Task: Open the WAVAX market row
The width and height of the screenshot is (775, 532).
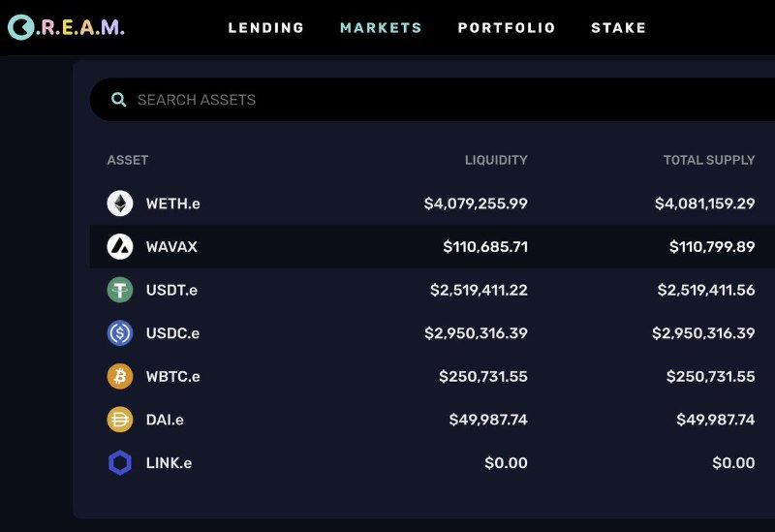Action: 432,246
